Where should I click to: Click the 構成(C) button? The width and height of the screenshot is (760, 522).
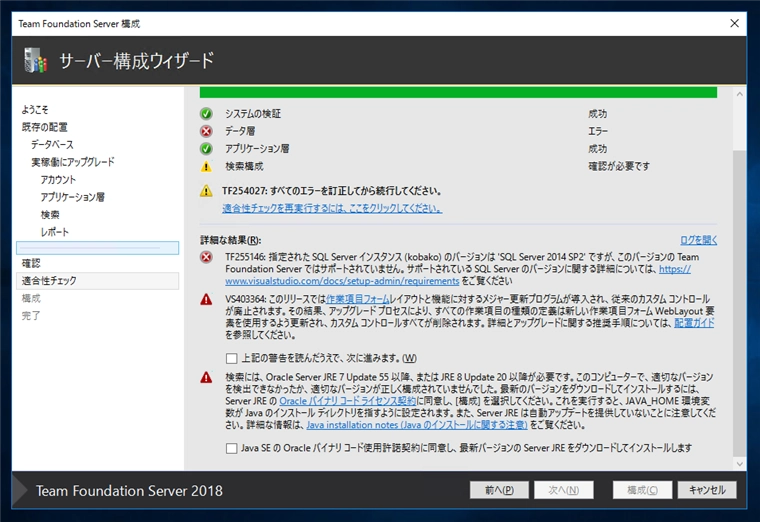[642, 490]
